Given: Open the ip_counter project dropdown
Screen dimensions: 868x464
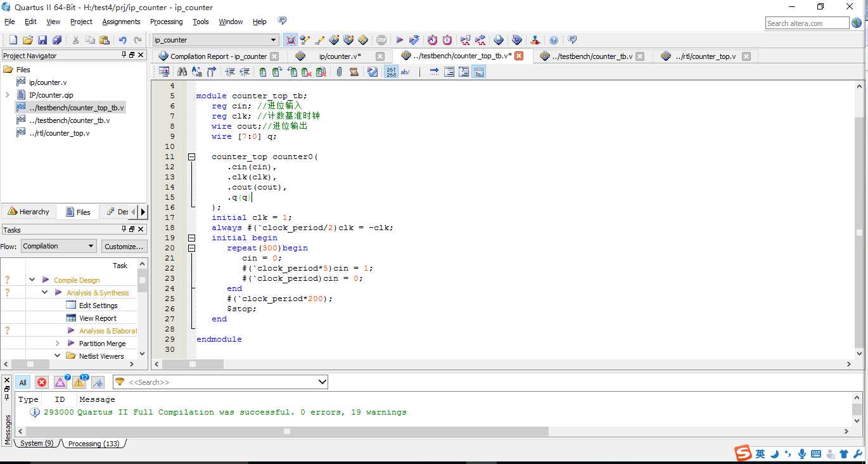Looking at the screenshot, I should 215,40.
